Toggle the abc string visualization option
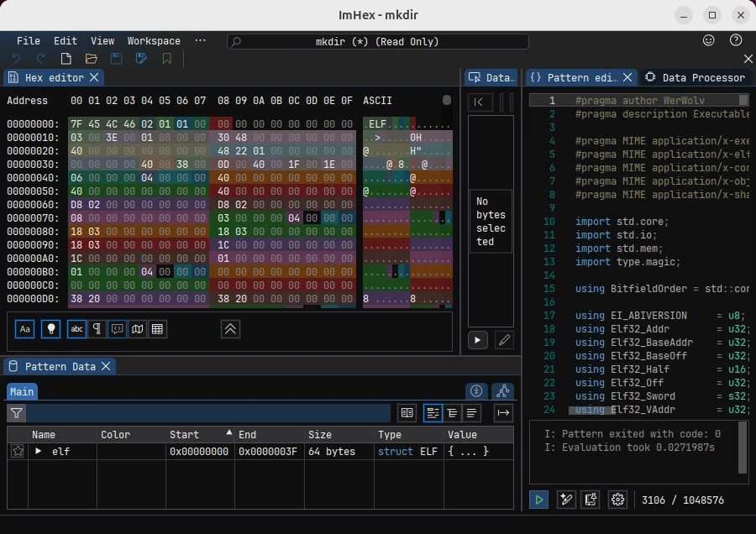Image resolution: width=756 pixels, height=534 pixels. coord(76,329)
